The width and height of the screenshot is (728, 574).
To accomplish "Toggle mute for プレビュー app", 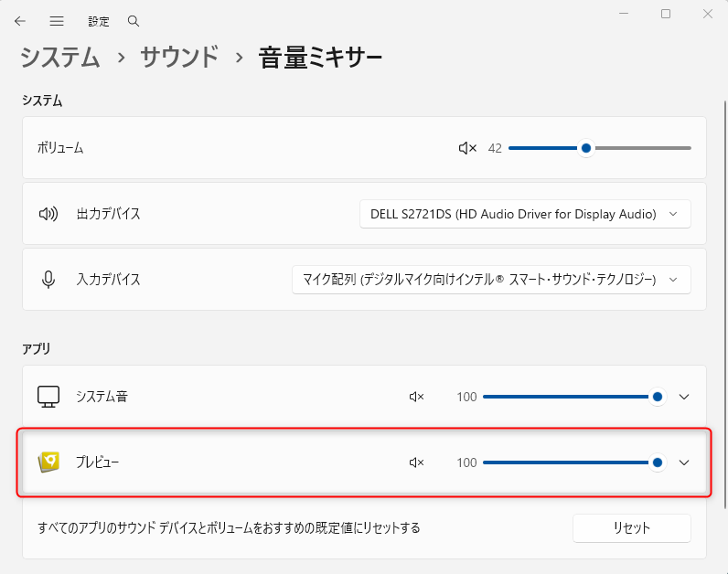I will click(x=417, y=462).
